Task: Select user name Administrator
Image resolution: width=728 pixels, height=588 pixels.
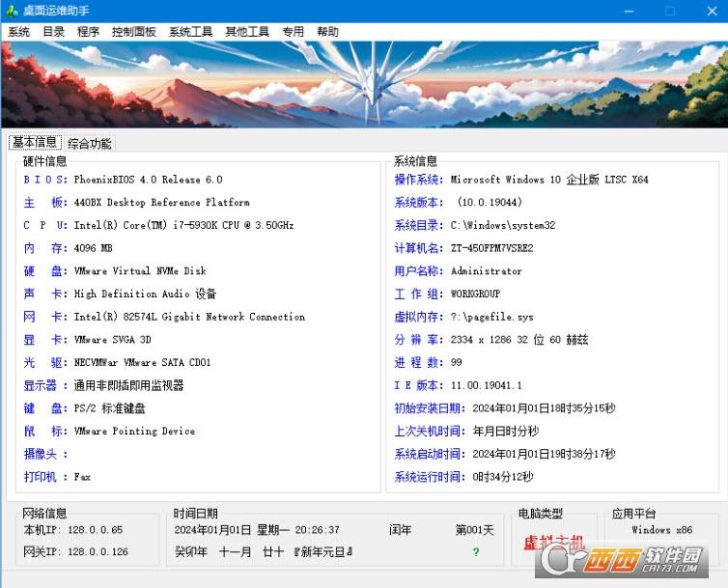Action: [486, 270]
